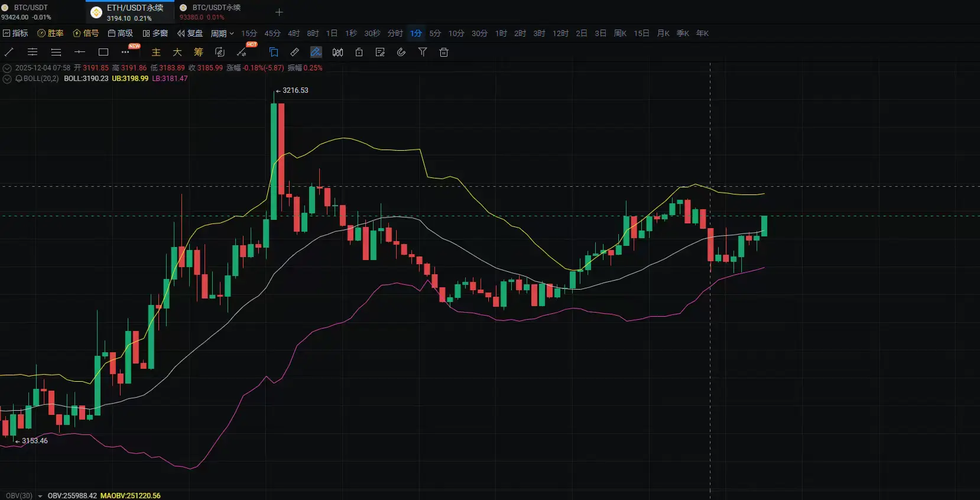Select the 30分 timeframe

[479, 34]
